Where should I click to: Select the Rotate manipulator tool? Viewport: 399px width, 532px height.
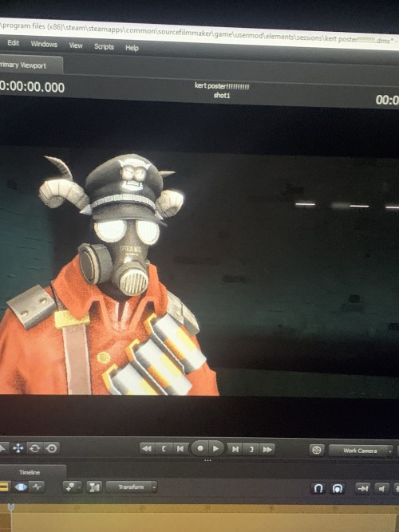pos(34,448)
